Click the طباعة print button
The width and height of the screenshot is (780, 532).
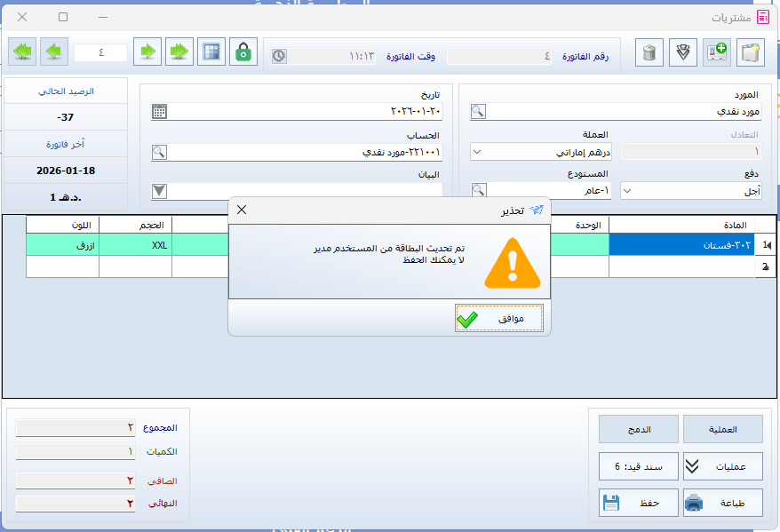point(722,503)
